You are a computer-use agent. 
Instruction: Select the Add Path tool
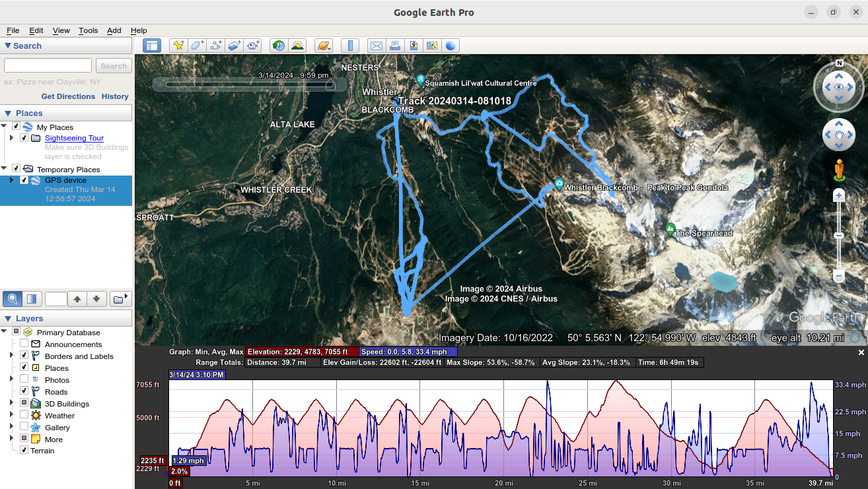tap(216, 46)
